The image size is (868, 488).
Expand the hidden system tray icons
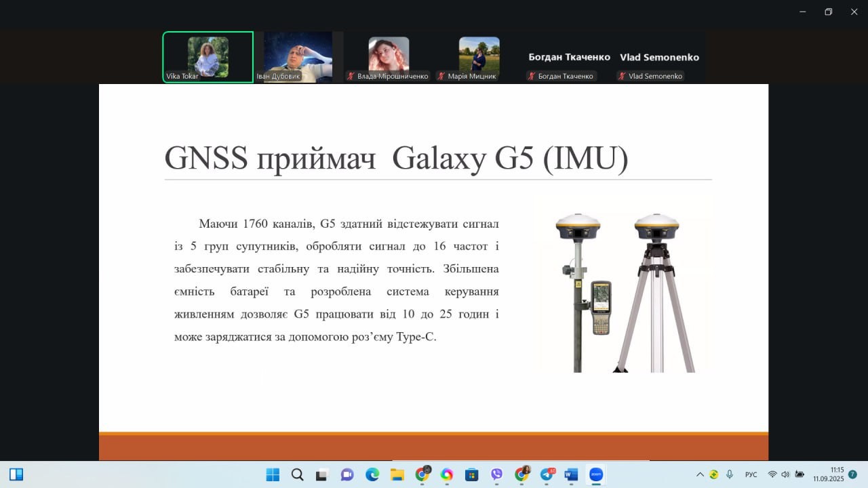pyautogui.click(x=701, y=474)
